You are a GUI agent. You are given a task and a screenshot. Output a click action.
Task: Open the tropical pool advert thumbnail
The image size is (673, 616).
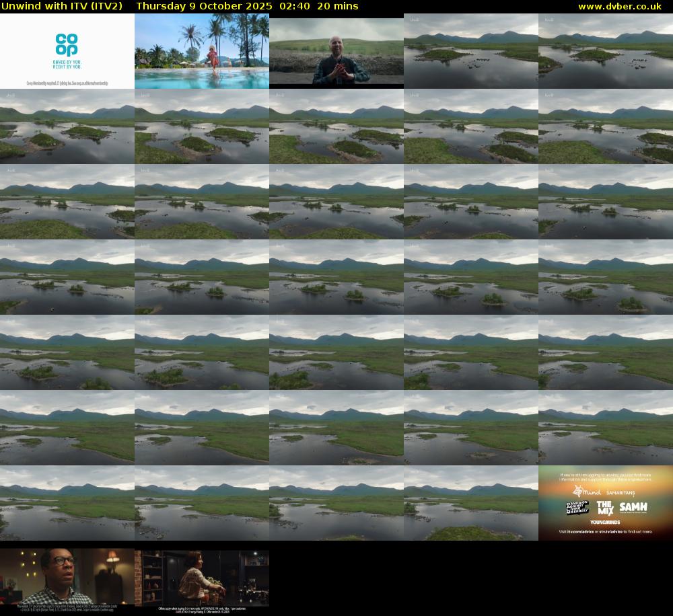pyautogui.click(x=201, y=51)
